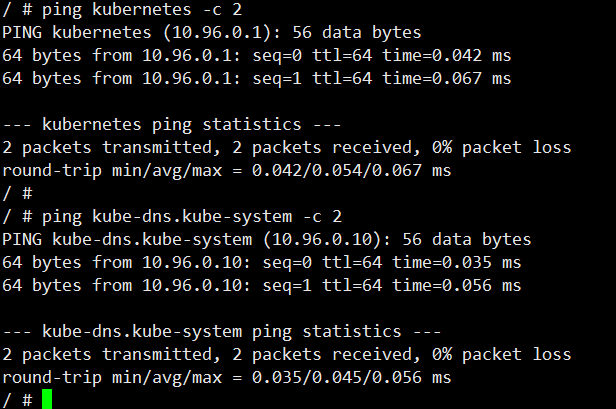Screen dimensions: 616x409
Task: Click the empty '/ #' prompt line
Action: tap(17, 194)
